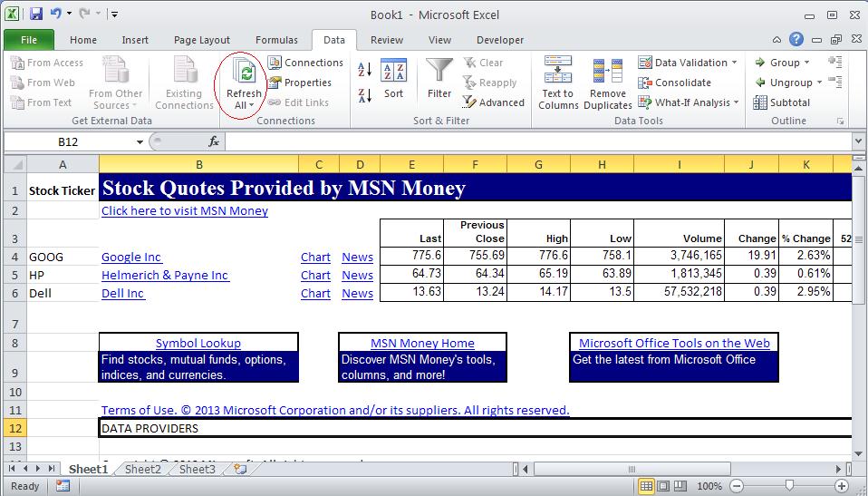Open the Ungroup dropdown
This screenshot has height=496, width=868.
click(x=789, y=83)
